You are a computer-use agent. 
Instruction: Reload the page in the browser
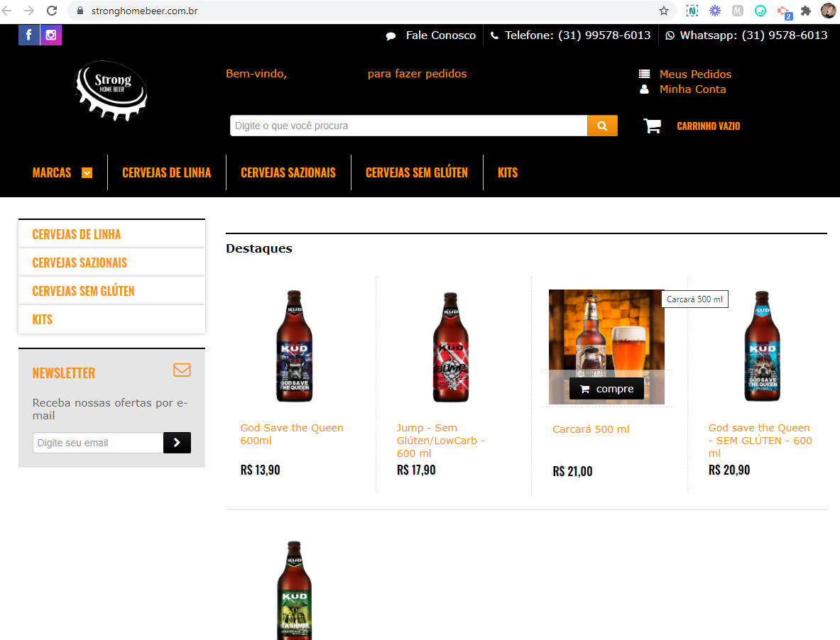(x=51, y=11)
